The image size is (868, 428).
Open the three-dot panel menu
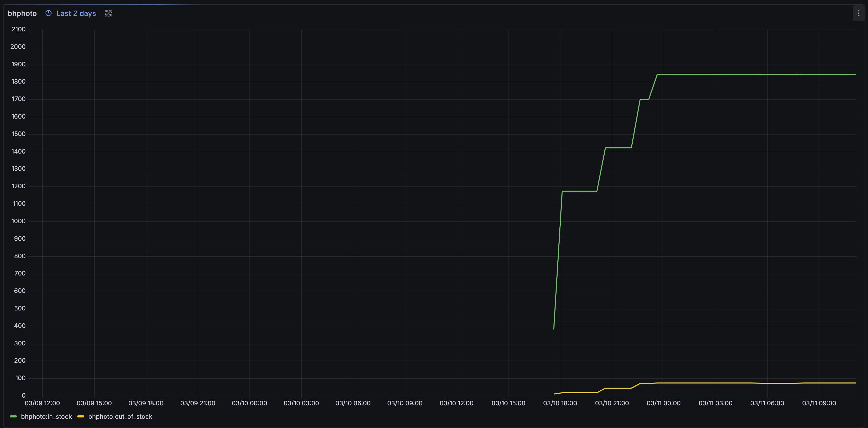[858, 13]
